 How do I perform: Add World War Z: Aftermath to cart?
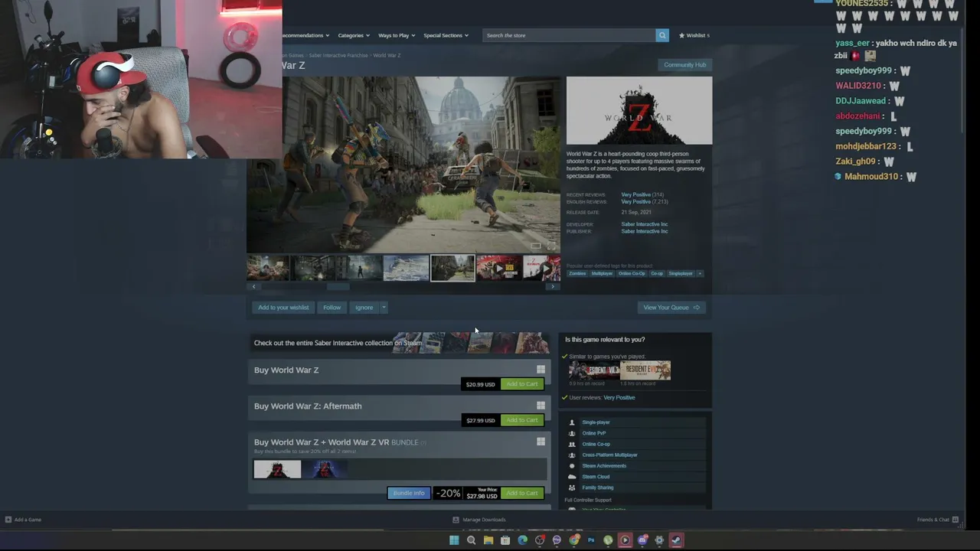pyautogui.click(x=522, y=420)
